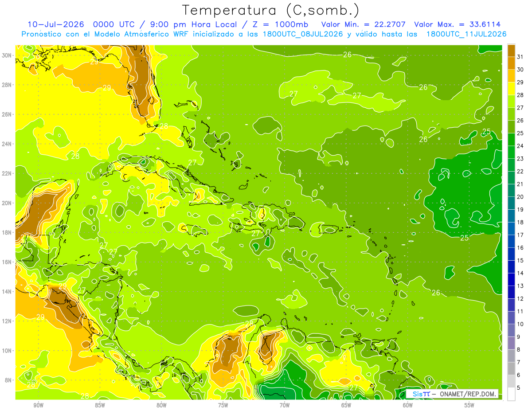This screenshot has height=411, width=532.
Task: Click legend value label 22
Action: pyautogui.click(x=520, y=171)
